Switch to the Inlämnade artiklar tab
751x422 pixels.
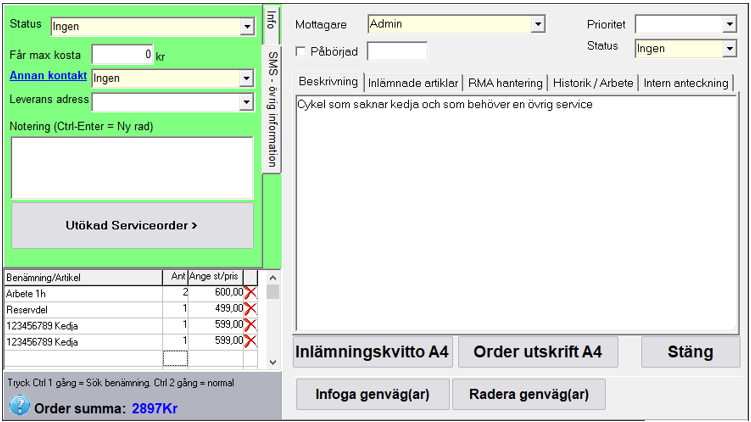tap(412, 83)
